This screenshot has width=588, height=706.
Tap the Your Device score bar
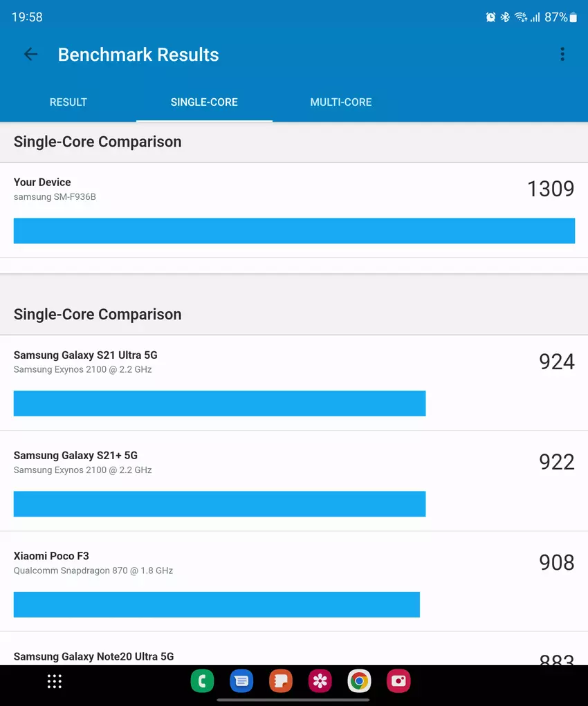pyautogui.click(x=294, y=231)
